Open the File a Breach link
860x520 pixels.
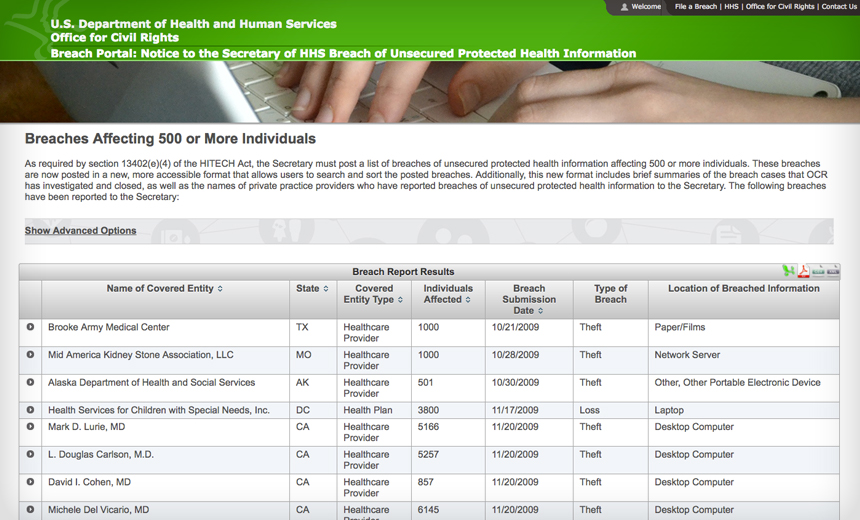click(x=695, y=7)
